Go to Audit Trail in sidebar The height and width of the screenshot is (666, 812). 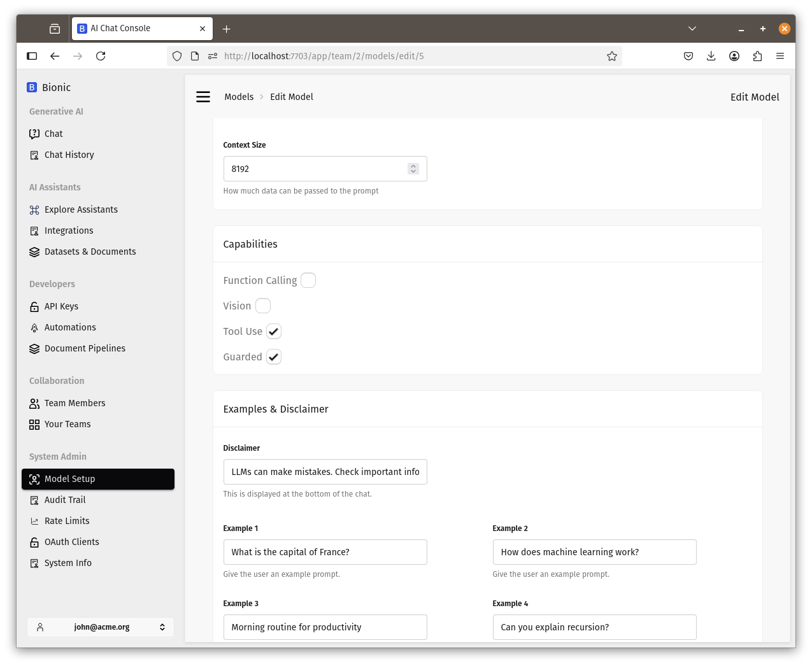(x=65, y=500)
